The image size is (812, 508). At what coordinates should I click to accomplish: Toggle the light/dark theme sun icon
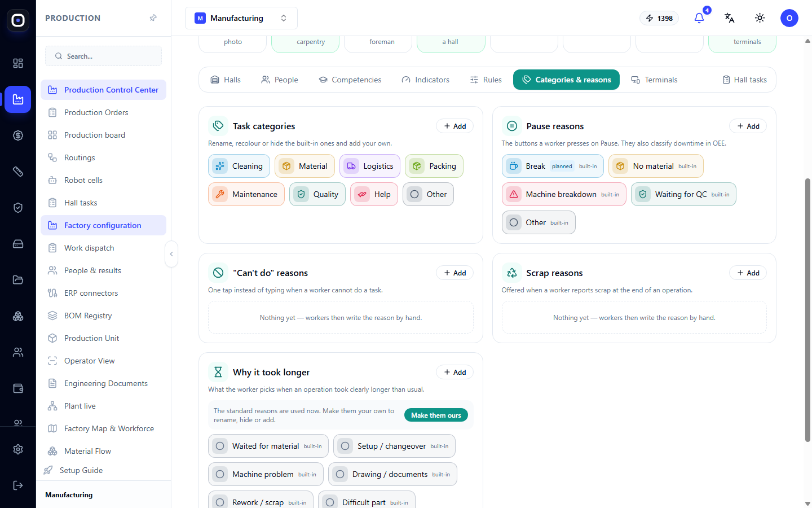pyautogui.click(x=760, y=18)
